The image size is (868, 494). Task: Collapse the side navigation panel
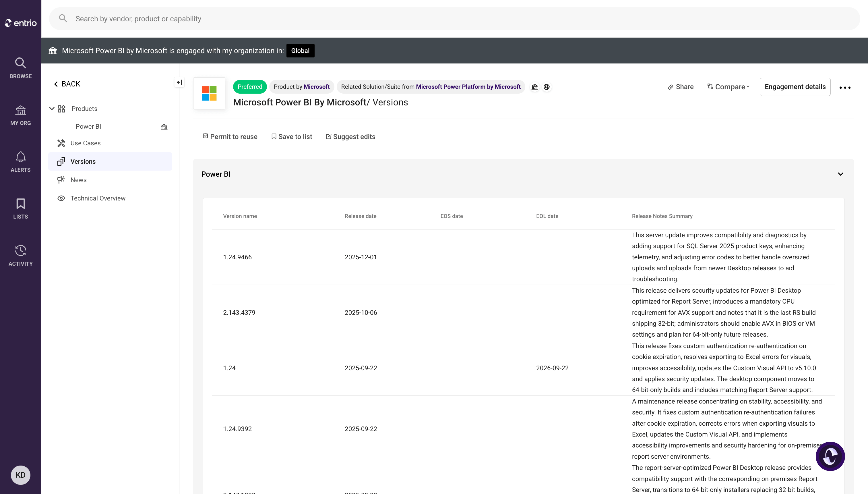[179, 82]
